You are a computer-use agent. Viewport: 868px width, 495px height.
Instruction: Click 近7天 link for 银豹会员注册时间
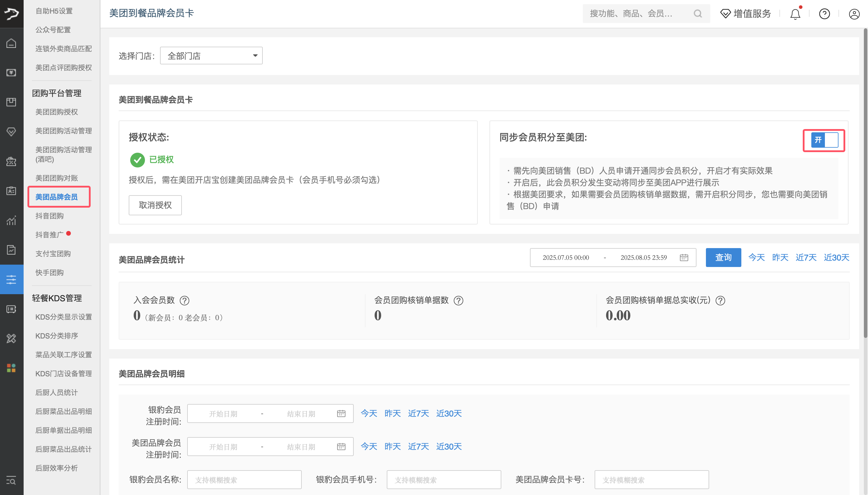point(418,413)
